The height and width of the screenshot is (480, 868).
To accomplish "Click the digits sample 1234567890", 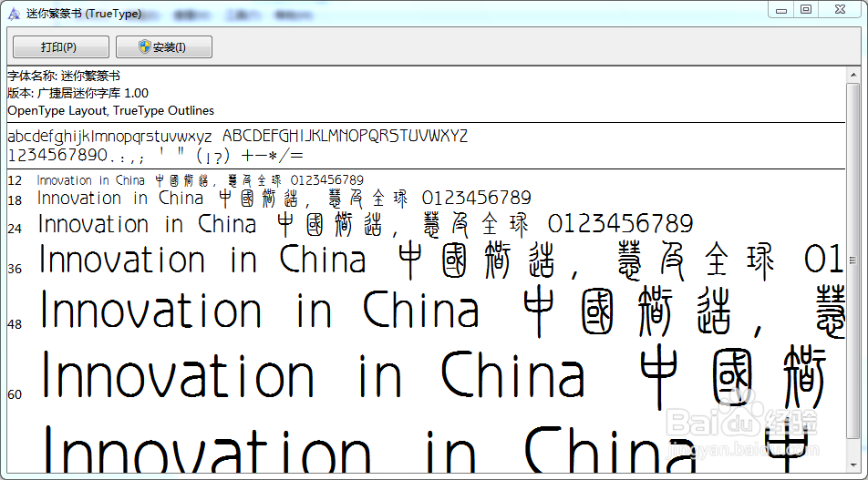I will coord(58,156).
